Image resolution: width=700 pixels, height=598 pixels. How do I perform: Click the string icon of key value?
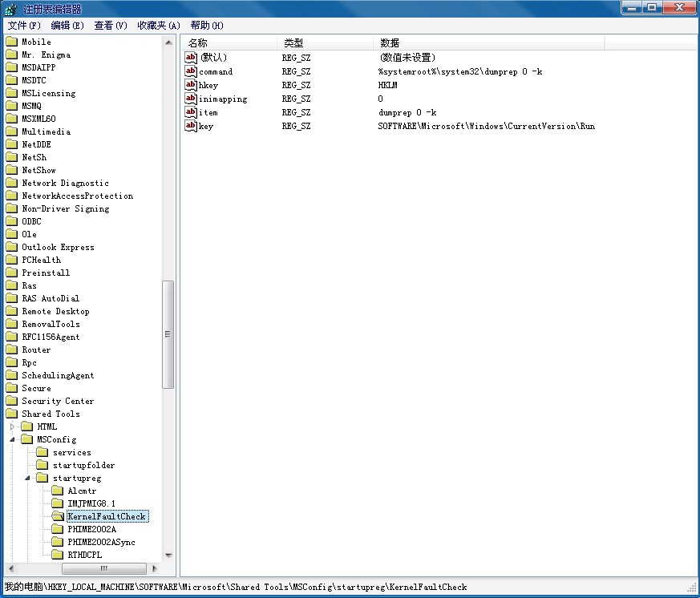[x=191, y=126]
